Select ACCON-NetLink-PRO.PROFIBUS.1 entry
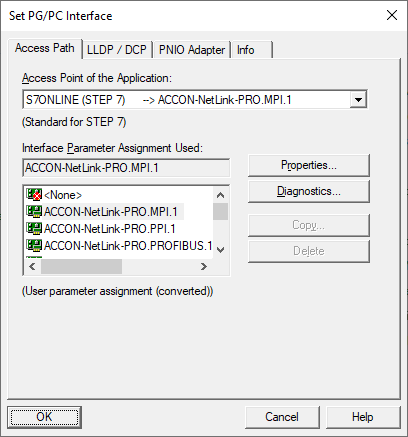 128,246
